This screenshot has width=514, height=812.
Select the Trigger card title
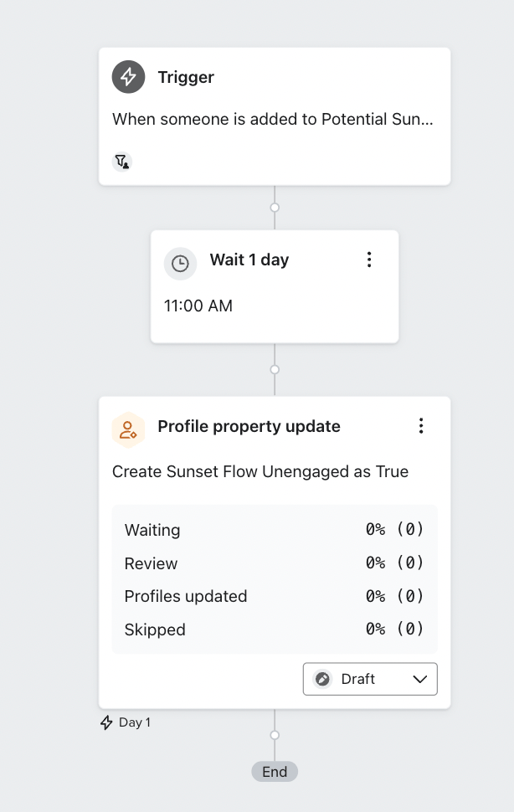pos(186,77)
